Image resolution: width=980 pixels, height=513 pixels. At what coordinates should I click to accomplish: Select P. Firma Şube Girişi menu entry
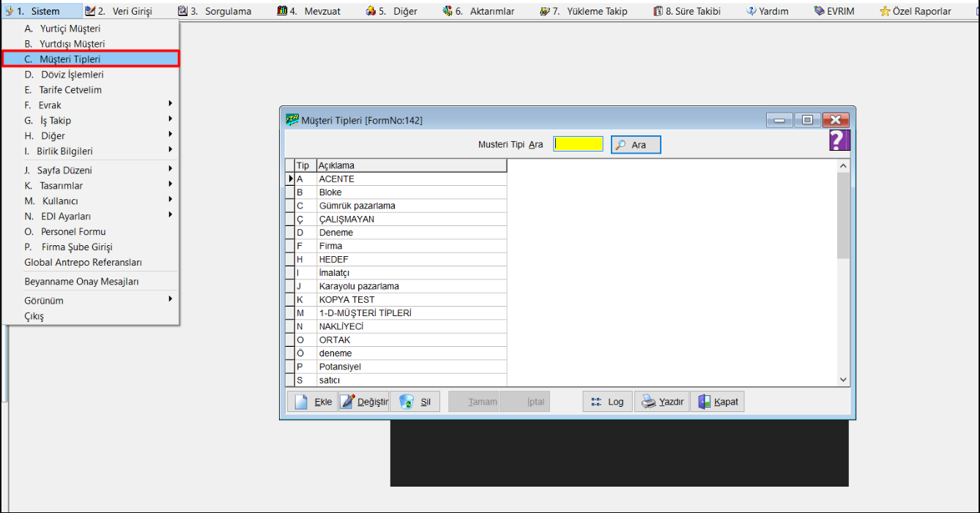pos(91,247)
